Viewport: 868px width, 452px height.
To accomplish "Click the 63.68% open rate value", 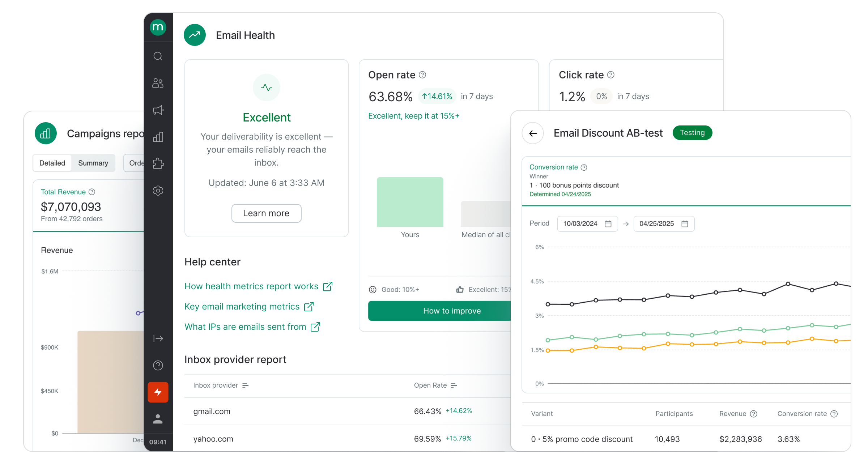I will 391,97.
